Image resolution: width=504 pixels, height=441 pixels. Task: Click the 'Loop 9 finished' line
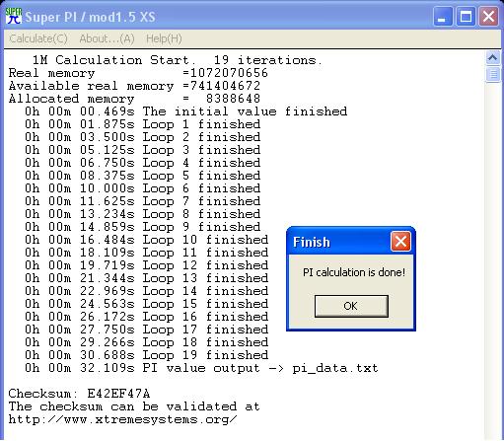(x=143, y=227)
